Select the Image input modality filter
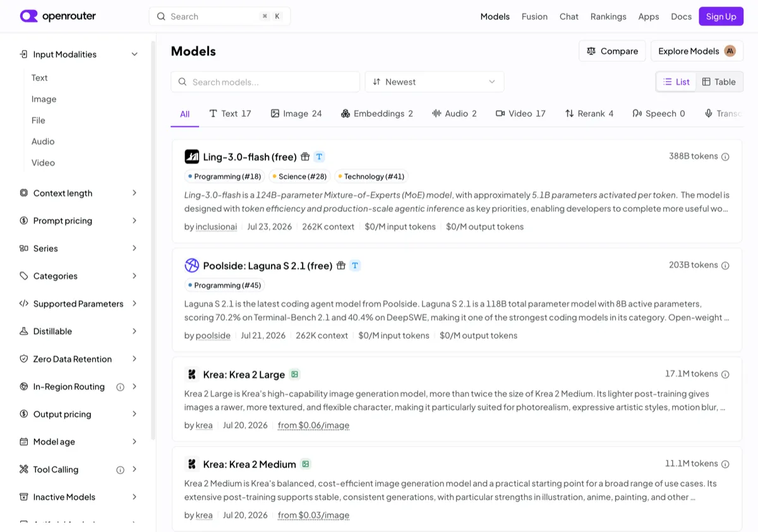 tap(44, 99)
